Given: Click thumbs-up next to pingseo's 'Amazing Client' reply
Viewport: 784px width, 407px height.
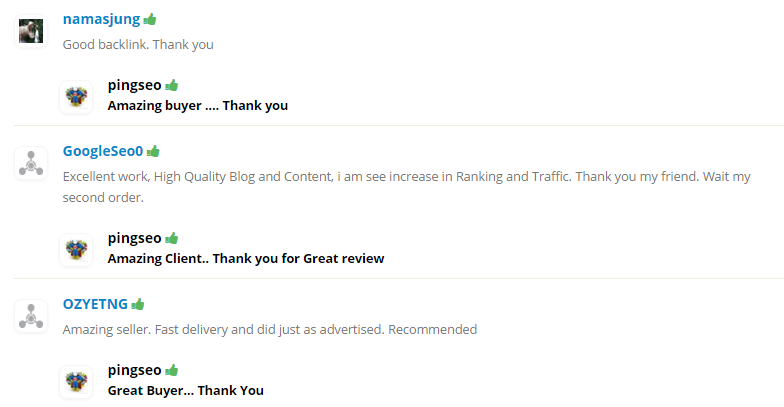Looking at the screenshot, I should click(172, 238).
